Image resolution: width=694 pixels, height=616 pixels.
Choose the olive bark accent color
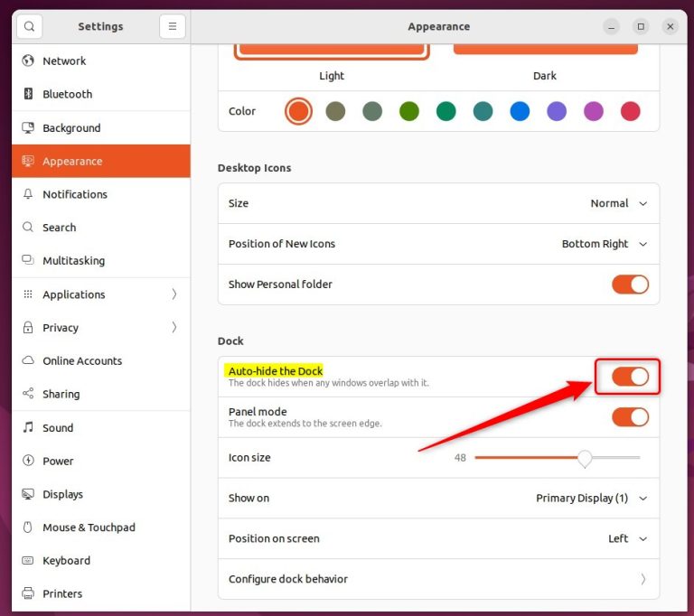coord(335,111)
